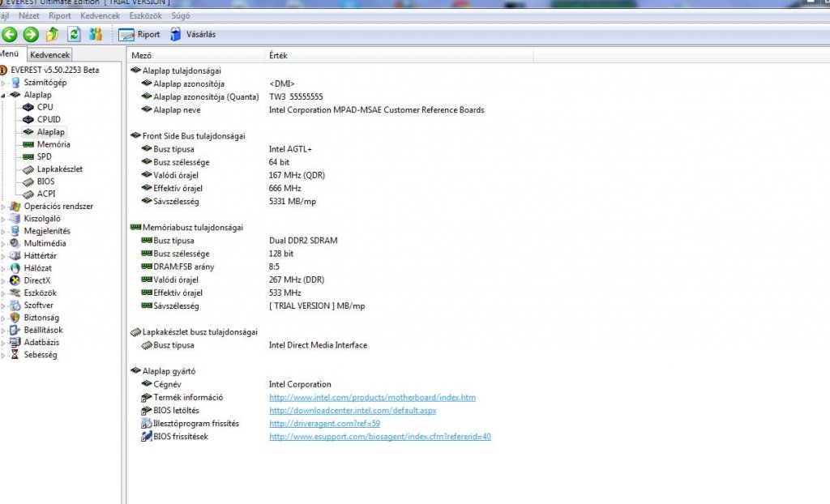Open the esupport.com biosagent link
Screen dimensions: 830x504
(379, 437)
